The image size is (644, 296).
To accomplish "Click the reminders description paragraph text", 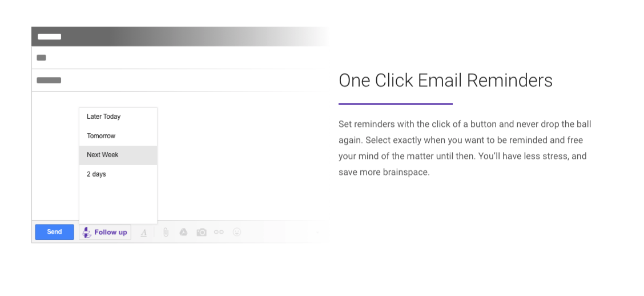I will [x=464, y=148].
